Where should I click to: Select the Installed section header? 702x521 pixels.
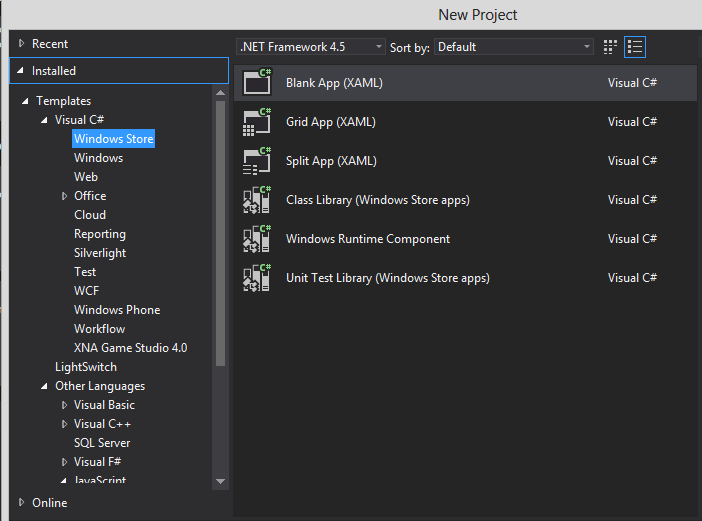tap(54, 71)
